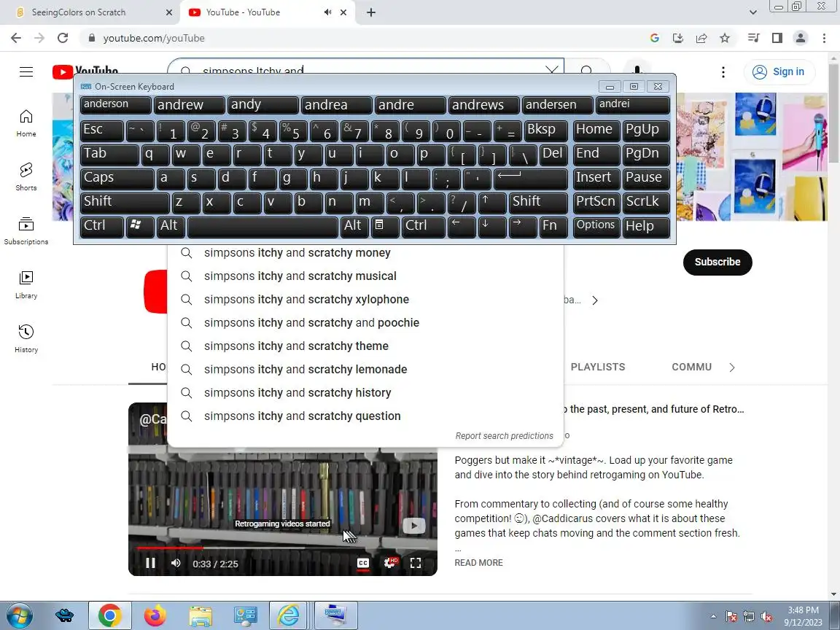Screen dimensions: 840x630
Task: Select suggestion 'simpsons itchy and scratchy theme'
Action: click(365, 346)
